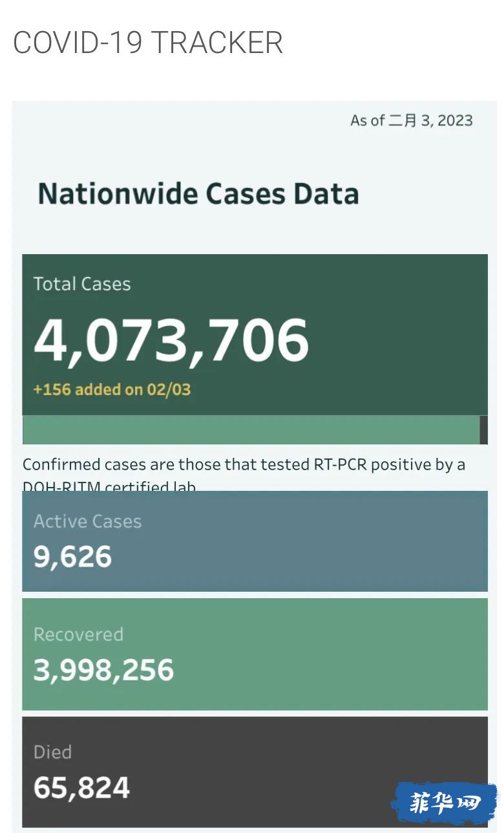Click the light green progress bar

click(251, 429)
